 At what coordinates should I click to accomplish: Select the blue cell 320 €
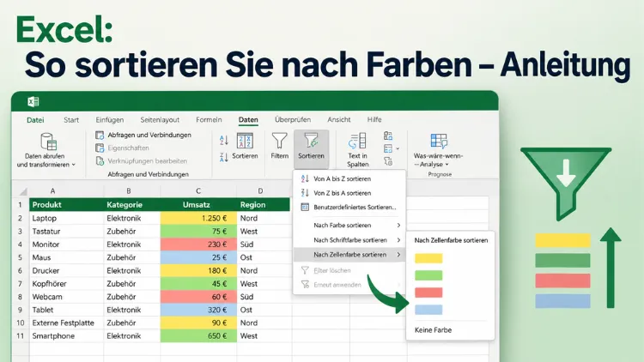pyautogui.click(x=199, y=310)
